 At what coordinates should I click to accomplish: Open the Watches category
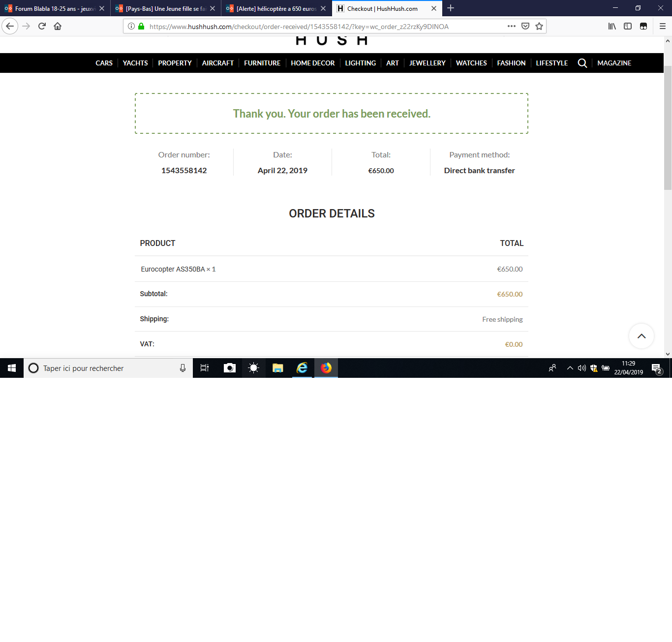471,63
